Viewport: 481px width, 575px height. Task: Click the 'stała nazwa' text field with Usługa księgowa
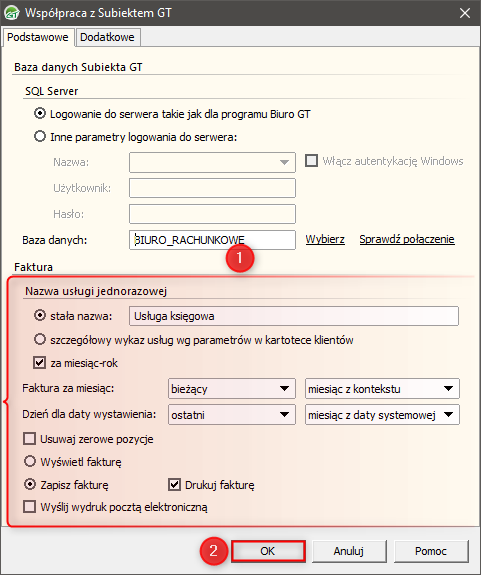point(294,316)
